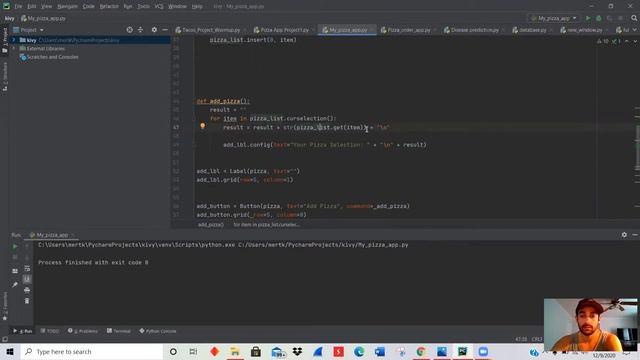Open Search Everywhere magnifier icon
The image size is (640, 360).
pyautogui.click(x=634, y=18)
